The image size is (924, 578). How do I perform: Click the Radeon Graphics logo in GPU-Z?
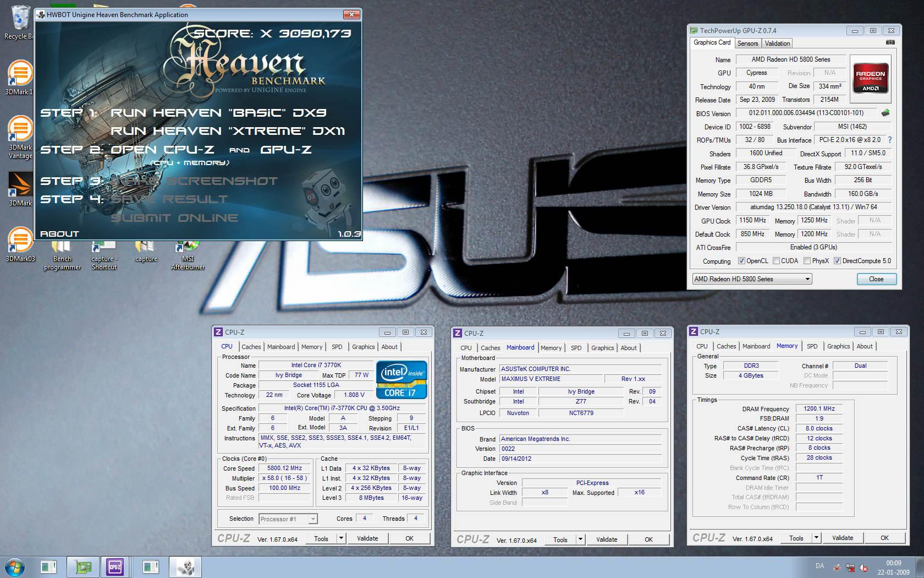[x=870, y=79]
